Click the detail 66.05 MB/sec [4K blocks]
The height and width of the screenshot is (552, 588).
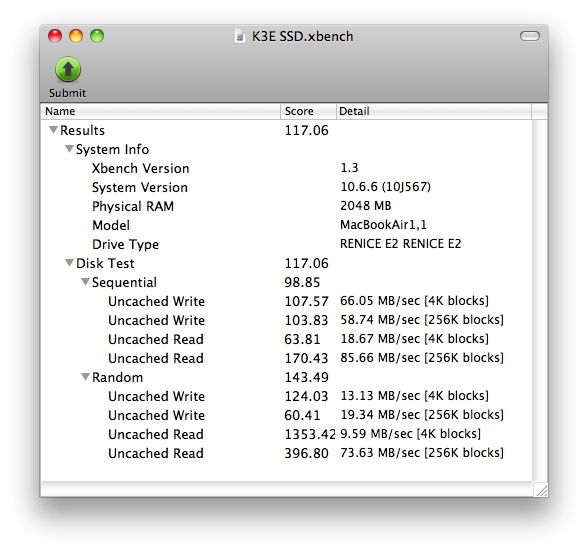[x=414, y=301]
